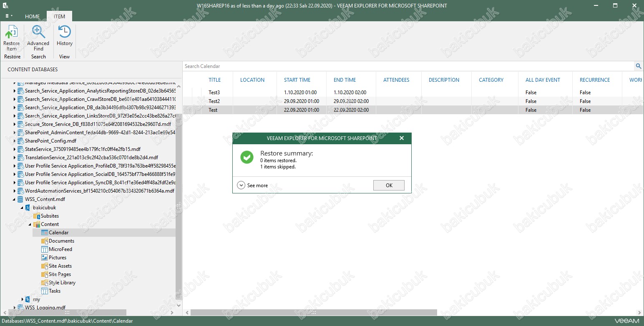Select the Test3 calendar row
This screenshot has height=326, width=644.
[x=413, y=93]
